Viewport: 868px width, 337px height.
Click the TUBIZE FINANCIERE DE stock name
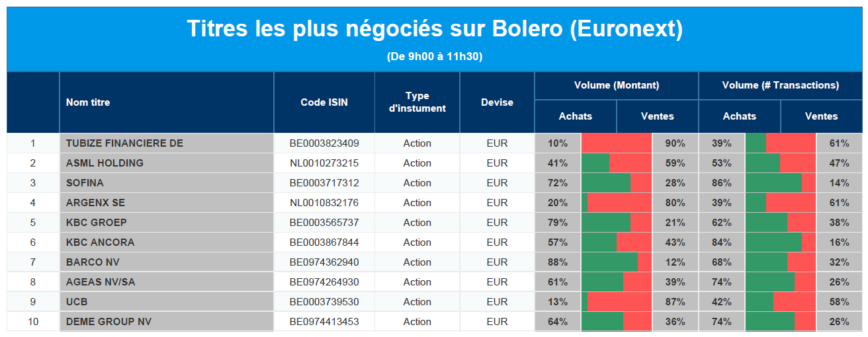tap(124, 143)
